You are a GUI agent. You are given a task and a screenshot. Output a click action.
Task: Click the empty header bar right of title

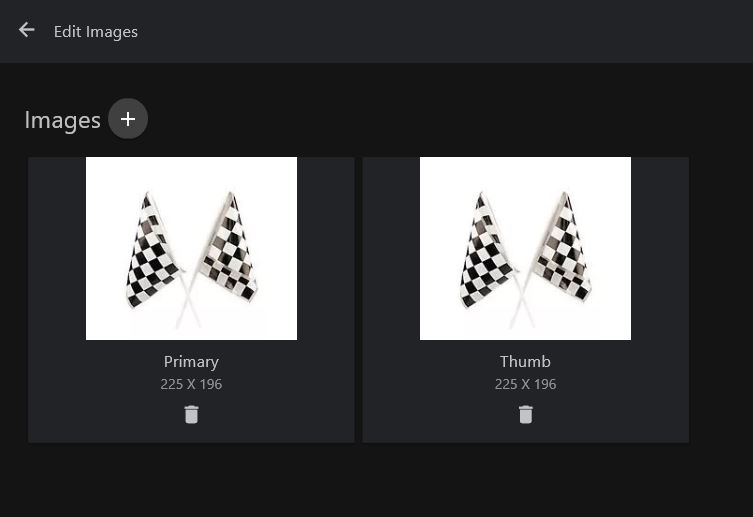(450, 32)
